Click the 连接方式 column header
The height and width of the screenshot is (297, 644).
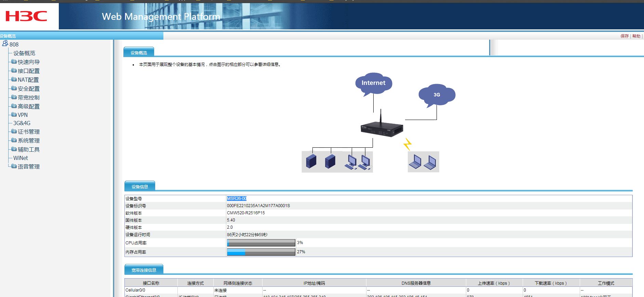click(196, 283)
